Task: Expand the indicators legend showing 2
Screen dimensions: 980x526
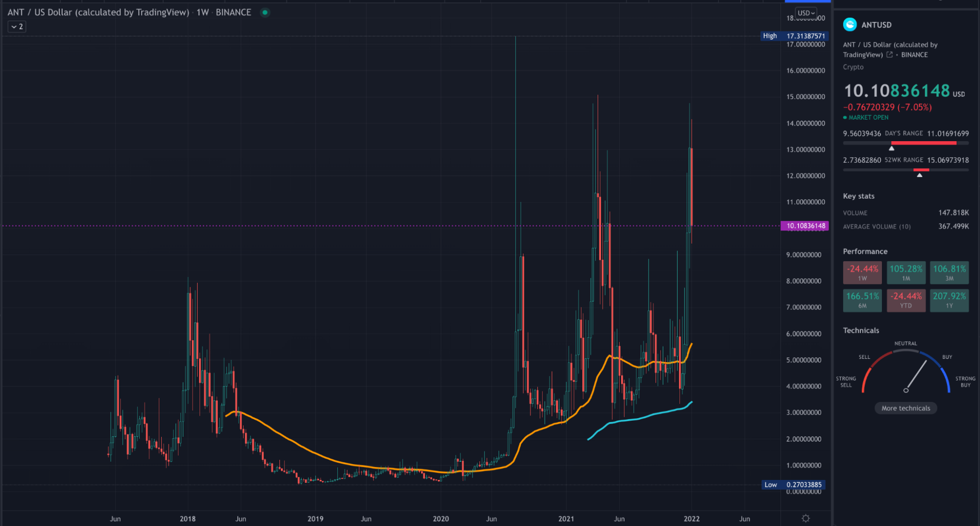Action: (x=17, y=26)
